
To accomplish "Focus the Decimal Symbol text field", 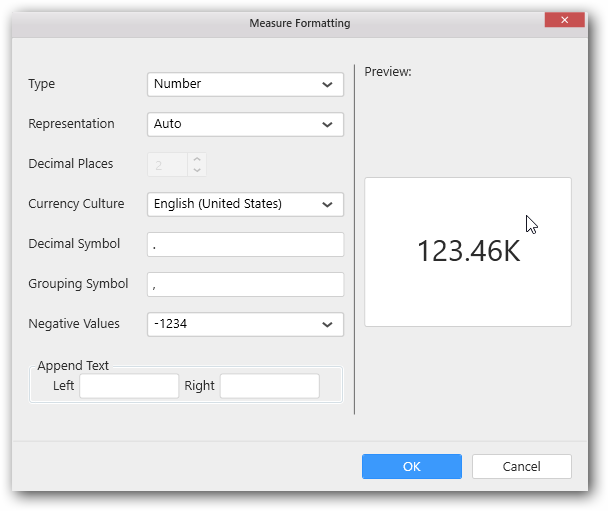I will (x=245, y=244).
